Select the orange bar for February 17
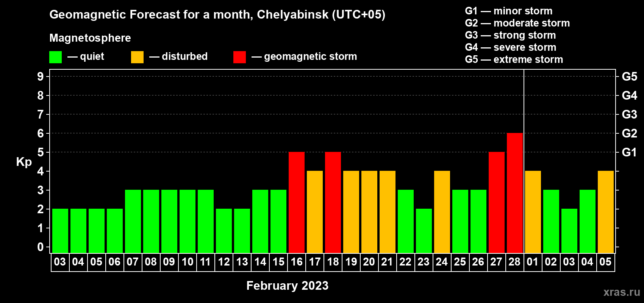 tap(315, 212)
